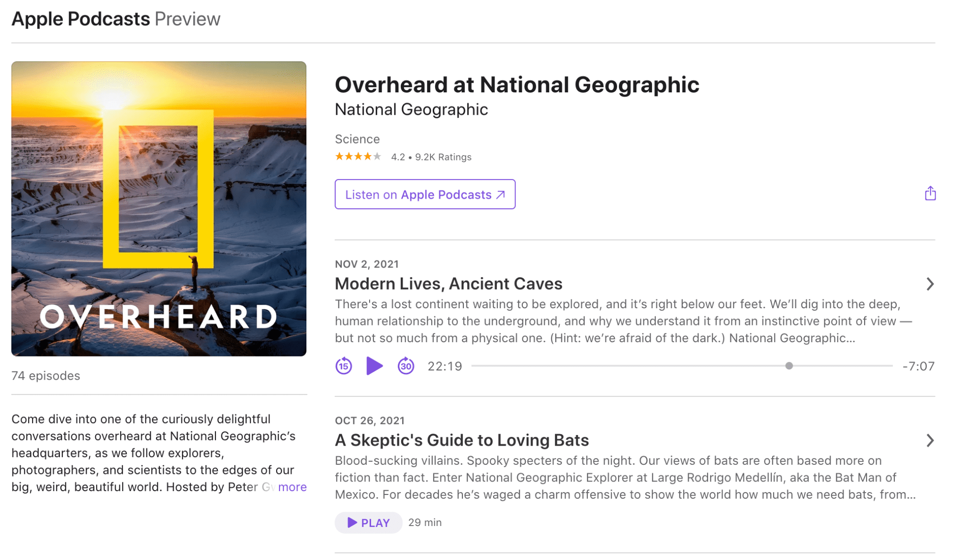Viewport: 957px width, 560px height.
Task: Click the National Geographic publisher name
Action: 411,110
